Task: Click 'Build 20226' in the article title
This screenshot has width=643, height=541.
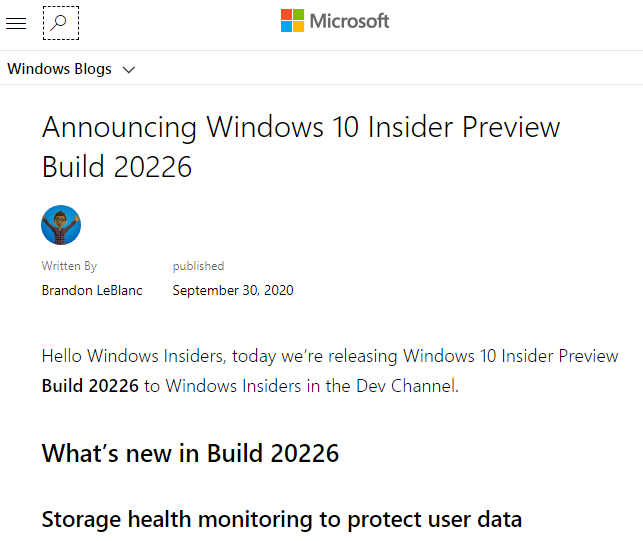Action: [117, 167]
